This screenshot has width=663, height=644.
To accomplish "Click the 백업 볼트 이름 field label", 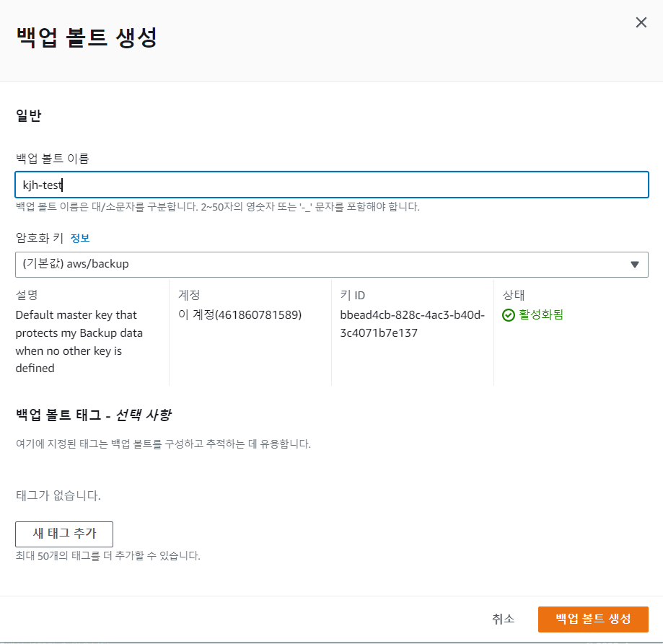I will [x=53, y=159].
